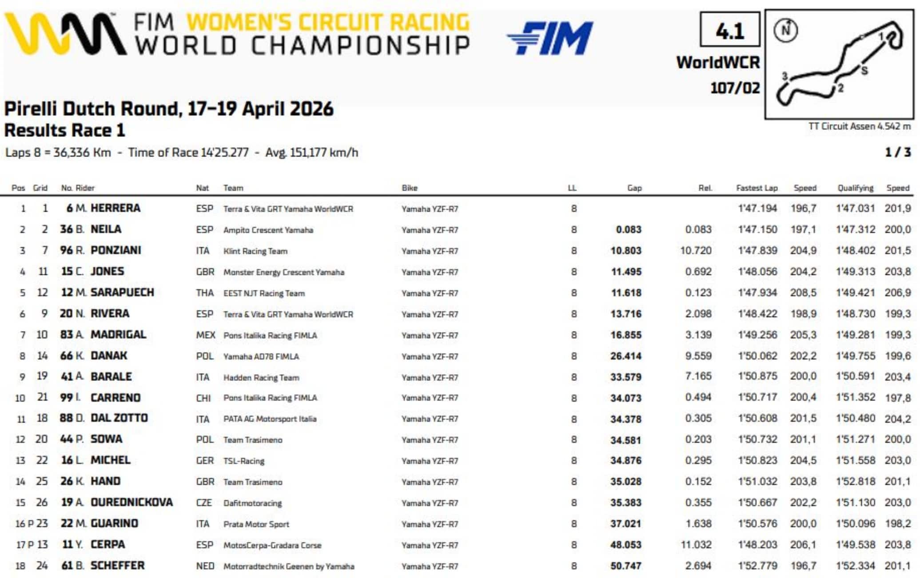Click the 'Klint Racing Team' team name
This screenshot has height=578, width=924.
click(255, 251)
